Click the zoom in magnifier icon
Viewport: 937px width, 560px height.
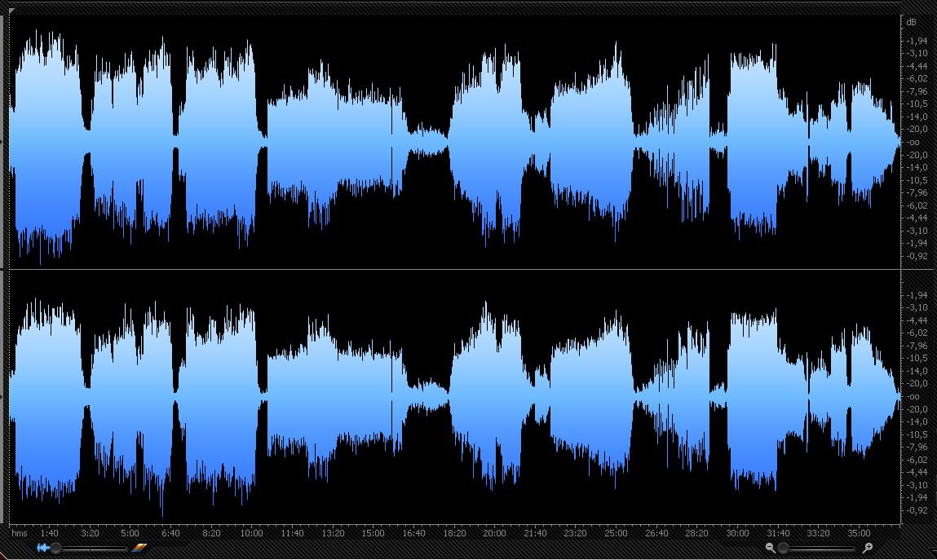click(x=868, y=548)
